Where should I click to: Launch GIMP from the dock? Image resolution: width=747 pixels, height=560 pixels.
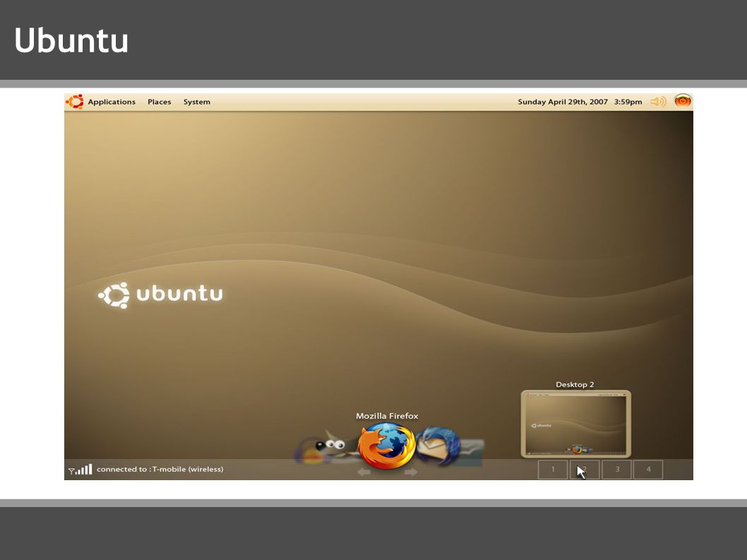[336, 446]
